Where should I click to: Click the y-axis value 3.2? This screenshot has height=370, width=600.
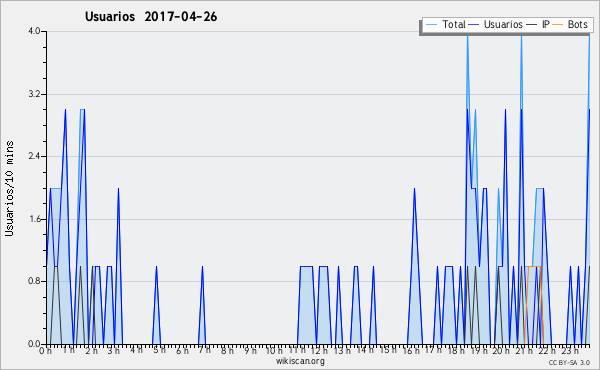[34, 94]
